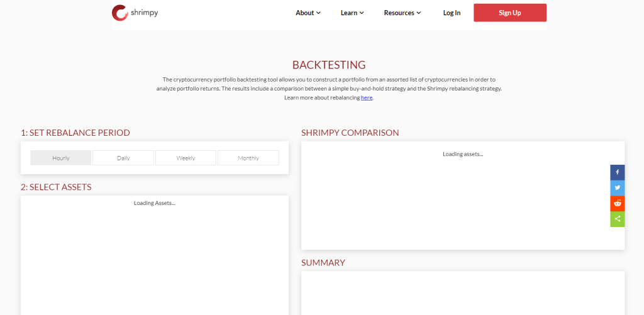Image resolution: width=644 pixels, height=315 pixels.
Task: Select Monthly rebalance period
Action: [248, 158]
